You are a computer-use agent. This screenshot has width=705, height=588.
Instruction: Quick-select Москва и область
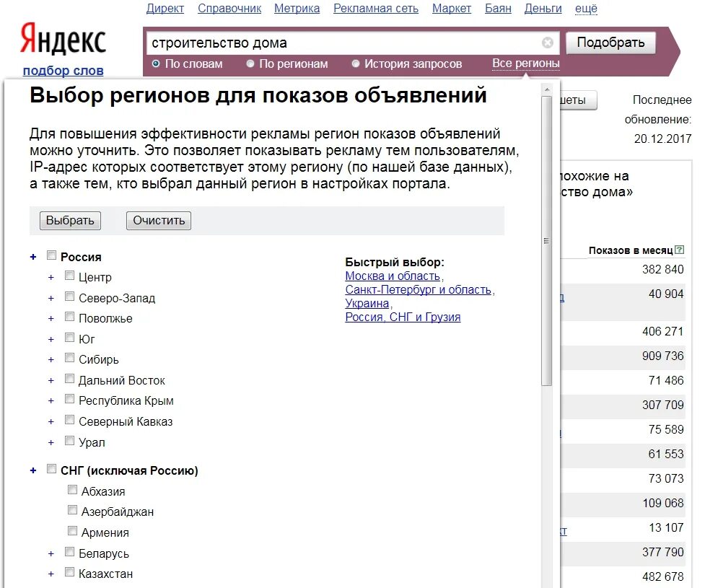click(x=393, y=276)
